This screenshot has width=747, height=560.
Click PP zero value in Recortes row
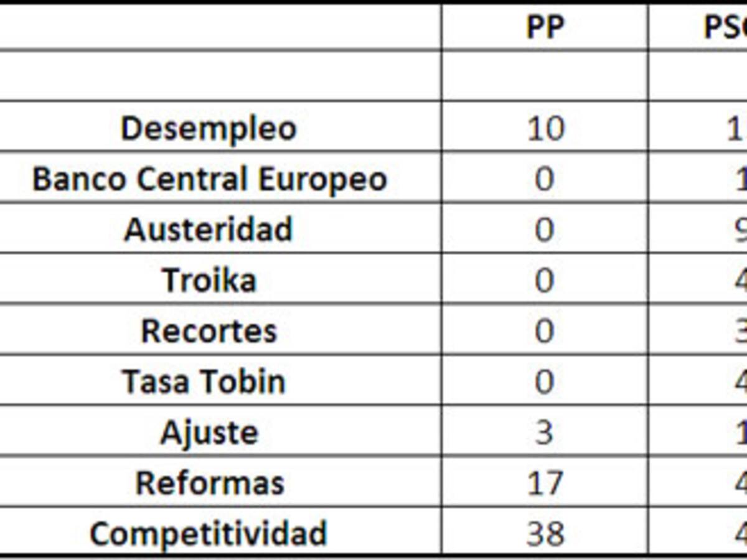[x=545, y=331]
